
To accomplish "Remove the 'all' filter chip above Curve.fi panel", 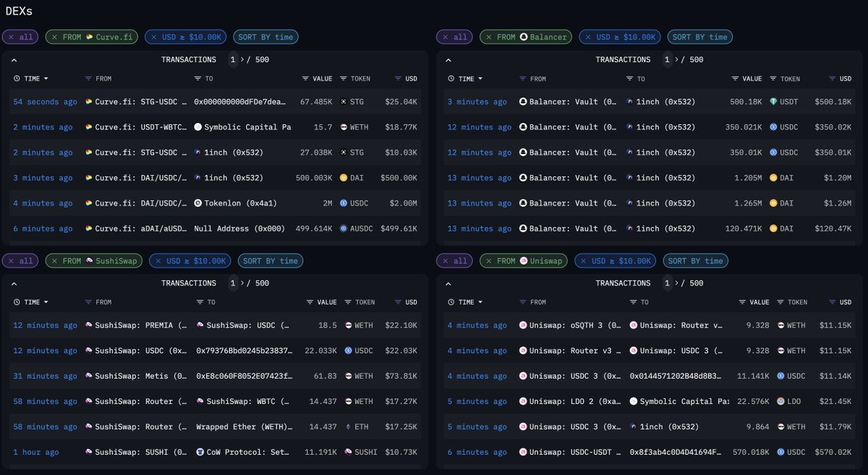I will click(11, 37).
